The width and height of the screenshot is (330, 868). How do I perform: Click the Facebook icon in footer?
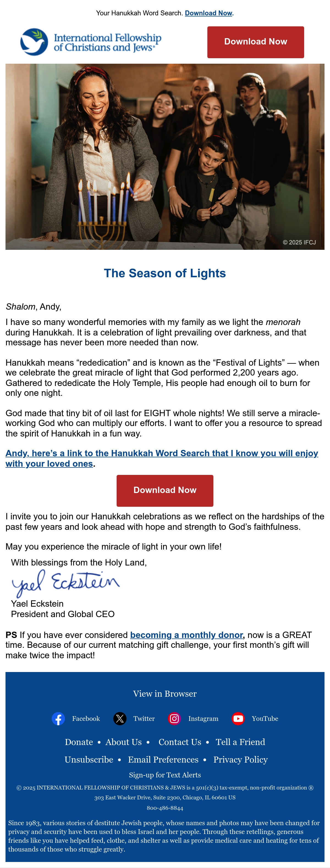coord(58,718)
